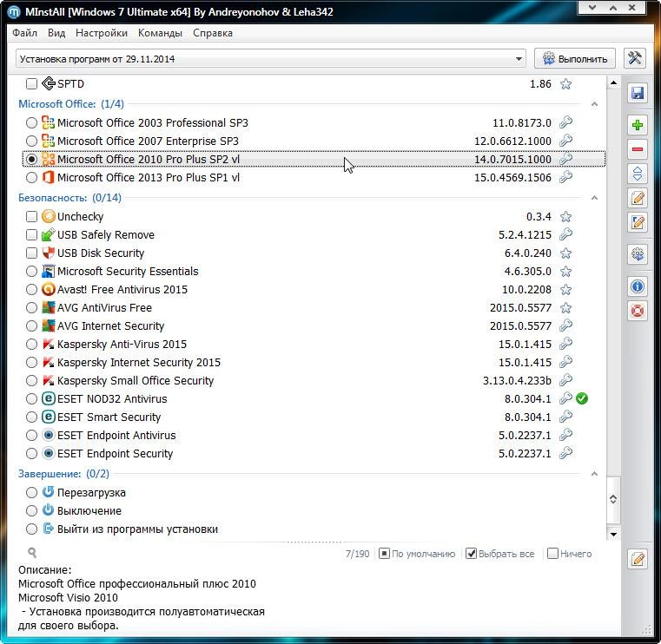Click the vertical scrollbar thumb of the list
The height and width of the screenshot is (644, 661).
pos(613,500)
